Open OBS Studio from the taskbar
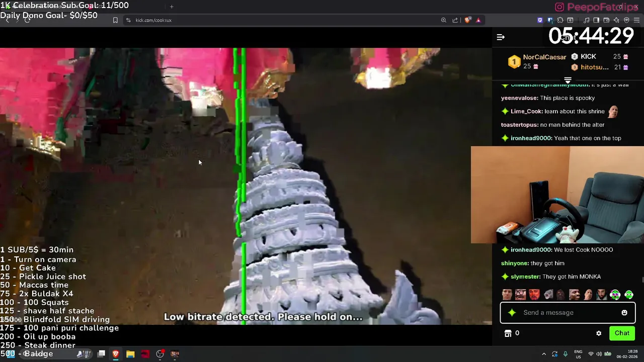This screenshot has height=362, width=644. click(160, 354)
